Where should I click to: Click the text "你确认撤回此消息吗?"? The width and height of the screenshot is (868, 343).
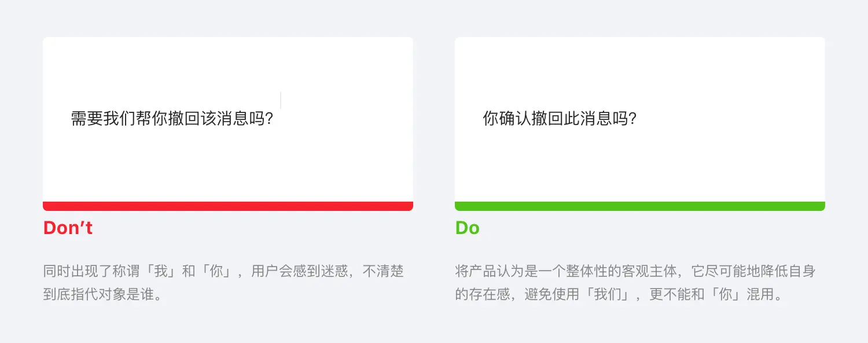(560, 119)
